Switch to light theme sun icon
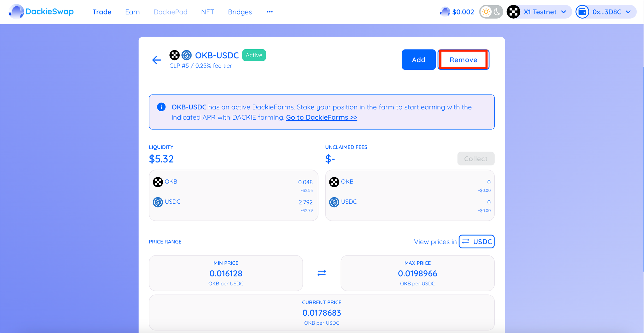The height and width of the screenshot is (333, 644). pyautogui.click(x=486, y=12)
